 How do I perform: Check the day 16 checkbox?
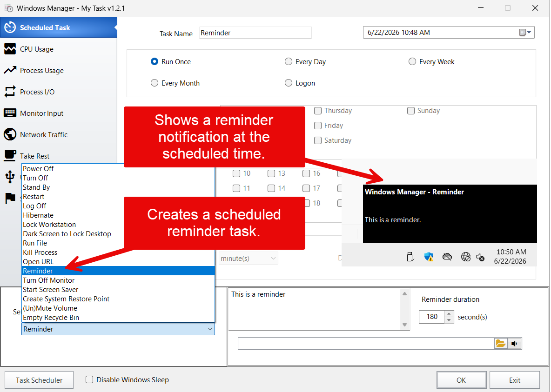pyautogui.click(x=306, y=173)
